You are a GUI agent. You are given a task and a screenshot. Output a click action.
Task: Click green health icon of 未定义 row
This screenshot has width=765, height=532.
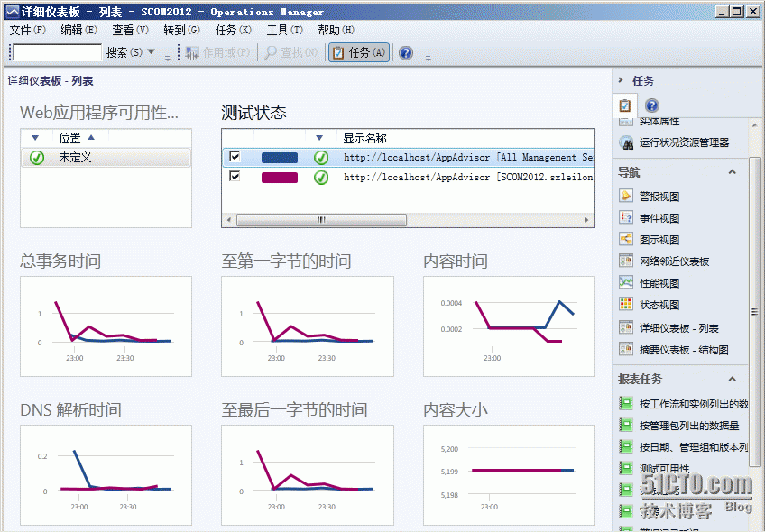[x=37, y=158]
